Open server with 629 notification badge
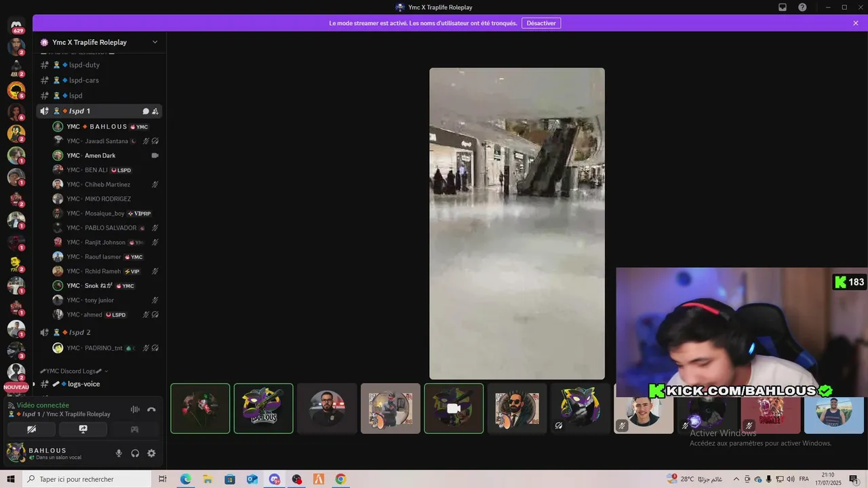The image size is (868, 488). 16,26
